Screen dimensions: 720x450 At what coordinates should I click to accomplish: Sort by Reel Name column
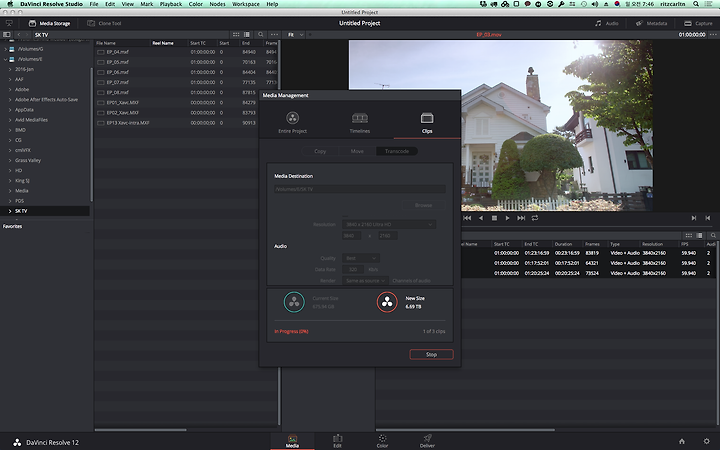163,43
